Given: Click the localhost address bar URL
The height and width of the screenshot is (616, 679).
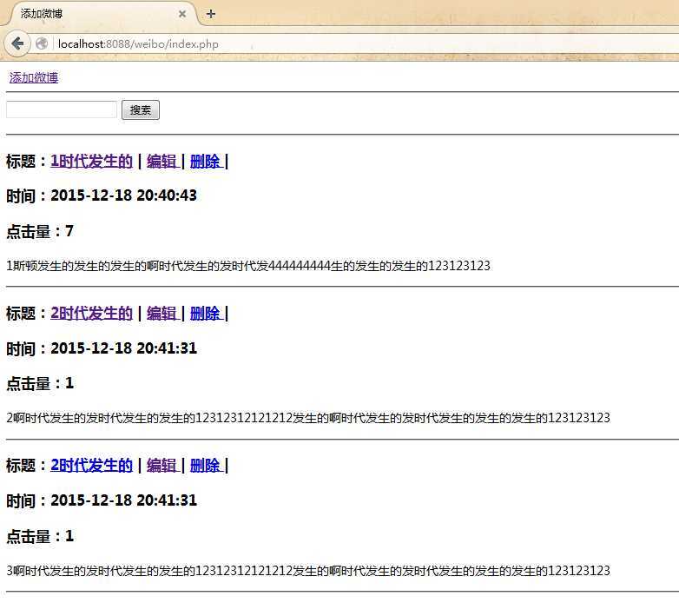Looking at the screenshot, I should pos(138,43).
